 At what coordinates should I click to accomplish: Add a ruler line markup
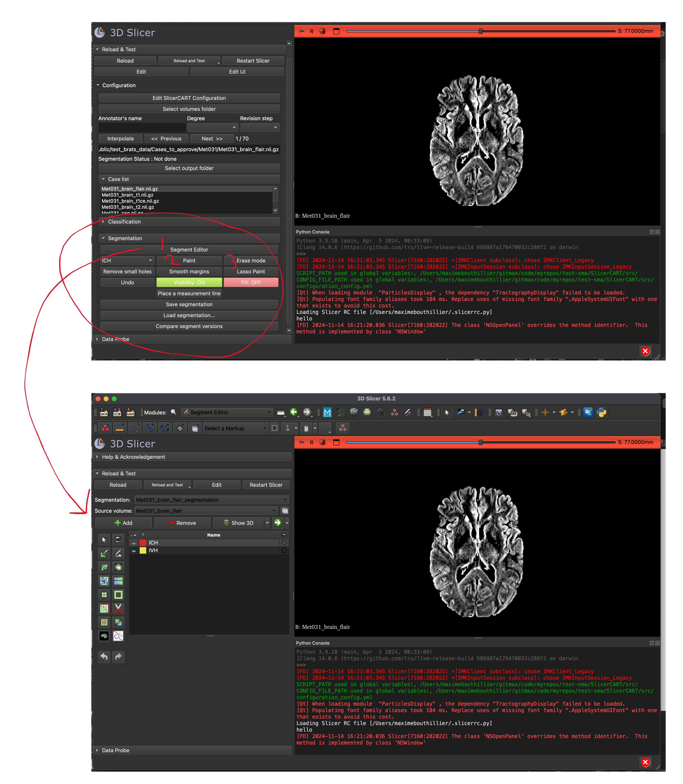tap(120, 428)
